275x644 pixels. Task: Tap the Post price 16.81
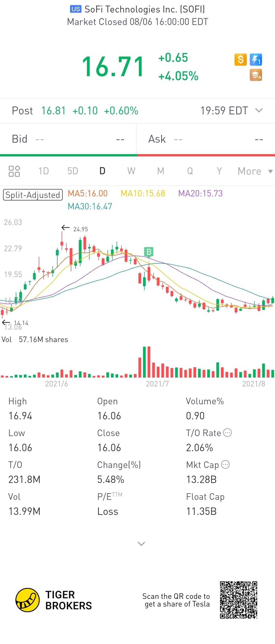[x=53, y=111]
